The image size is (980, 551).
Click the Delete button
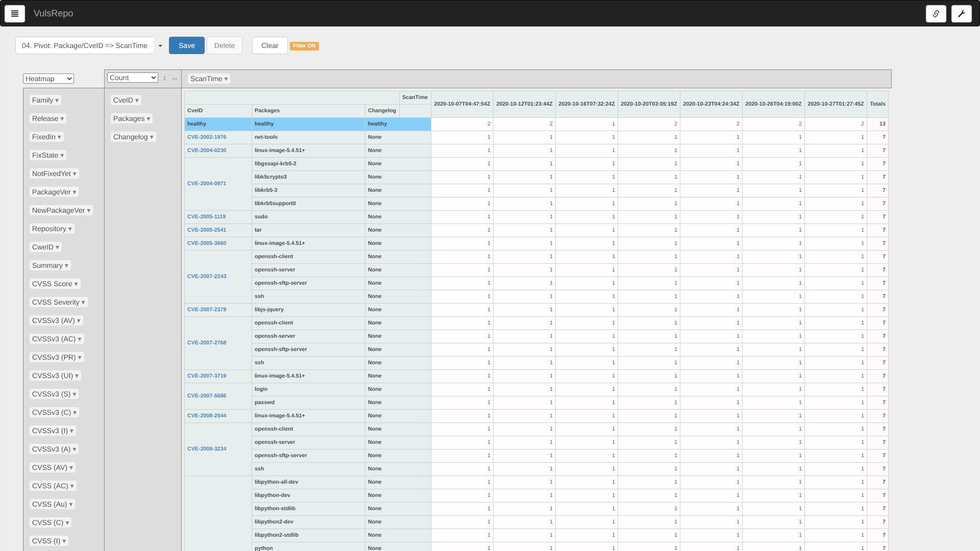224,45
